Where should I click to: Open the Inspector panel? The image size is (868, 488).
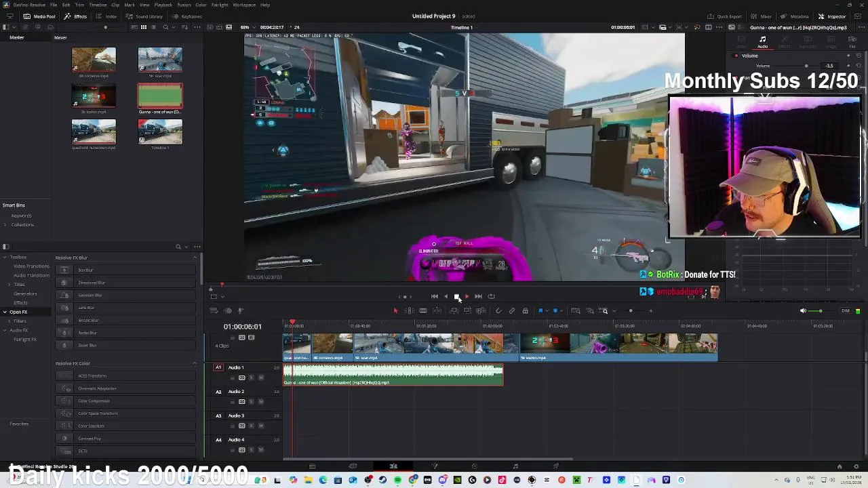[832, 16]
